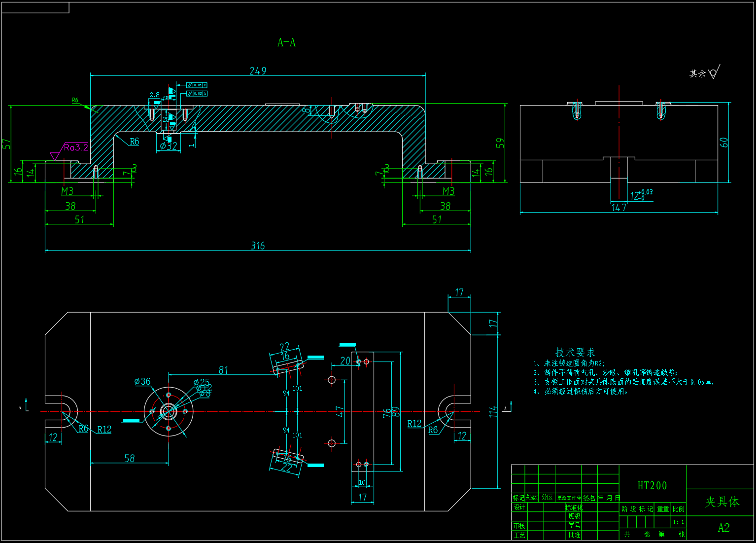Click the right section cut marker A
The image size is (756, 543).
(x=507, y=407)
